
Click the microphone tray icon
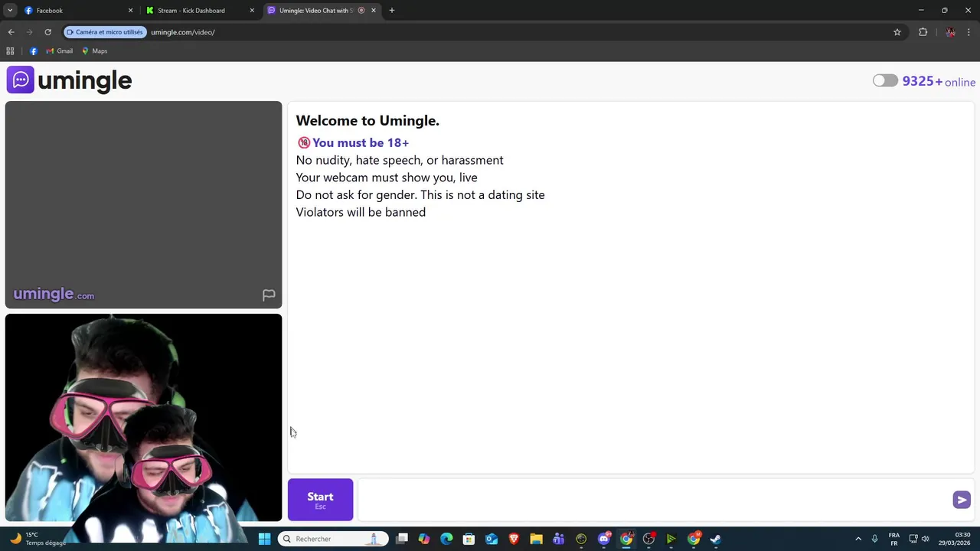point(874,539)
